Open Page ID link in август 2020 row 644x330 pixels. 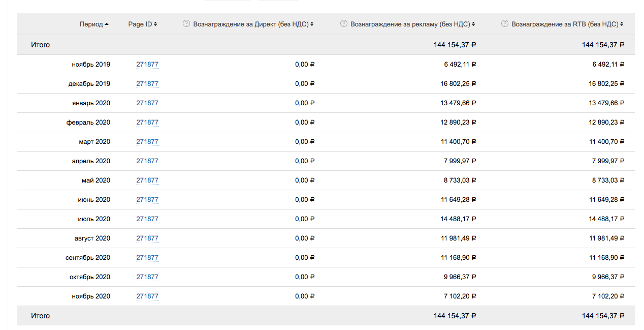pyautogui.click(x=147, y=238)
